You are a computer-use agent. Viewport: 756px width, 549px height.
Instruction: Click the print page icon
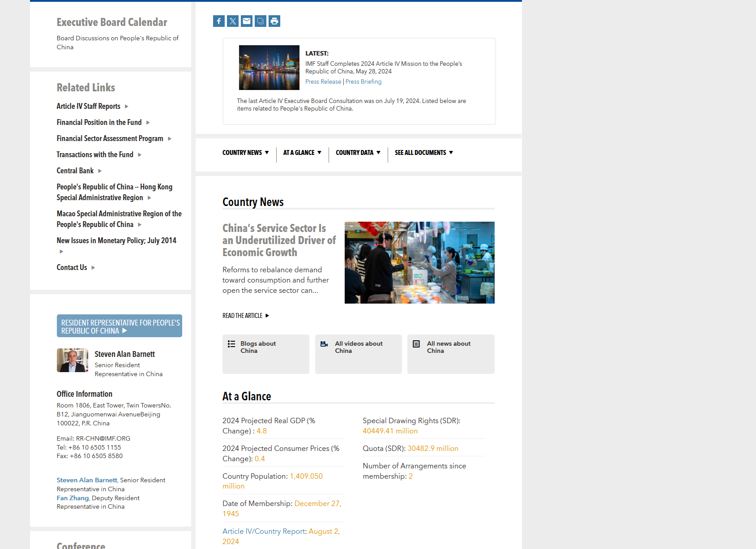click(x=274, y=21)
